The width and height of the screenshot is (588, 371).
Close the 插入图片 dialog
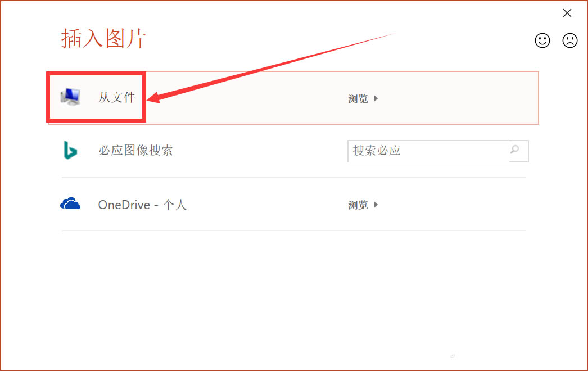567,13
